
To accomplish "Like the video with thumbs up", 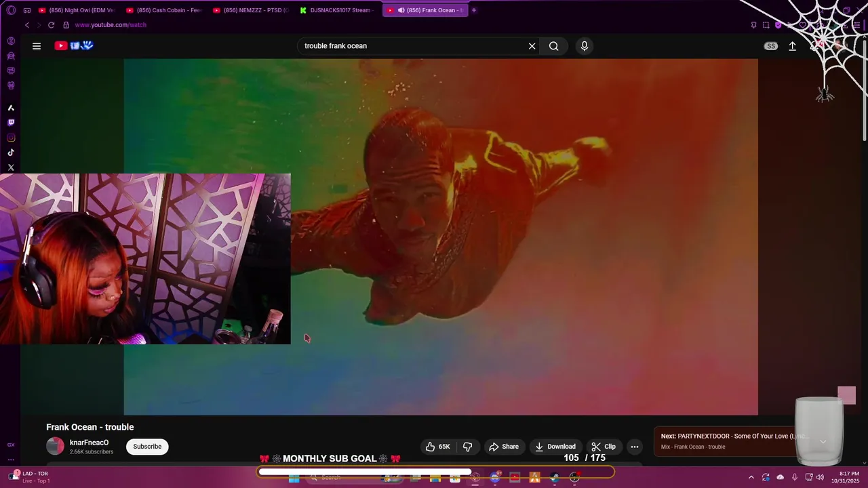I will [437, 447].
